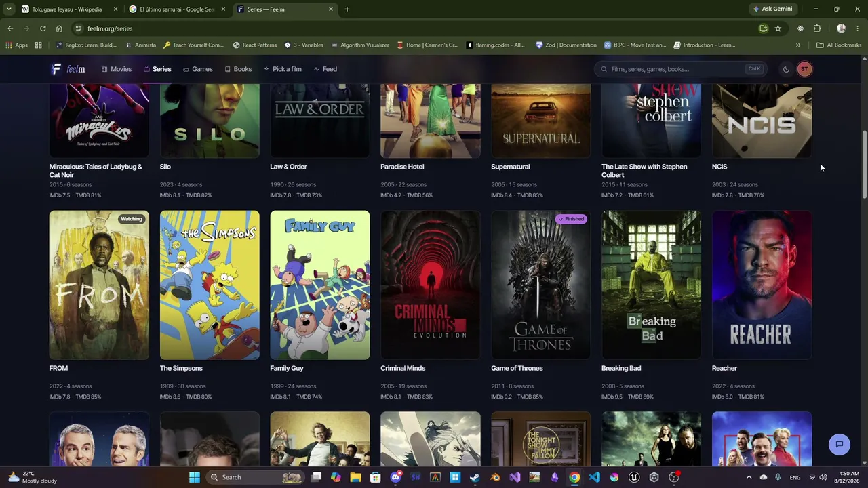Open Unreal Engine from the taskbar
Image resolution: width=868 pixels, height=488 pixels.
click(x=634, y=477)
